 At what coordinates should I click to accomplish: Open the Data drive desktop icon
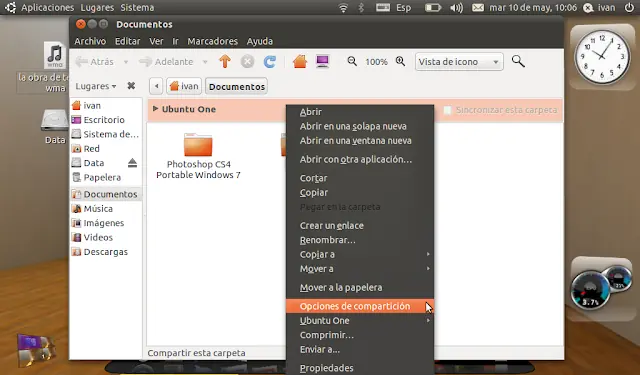(55, 127)
